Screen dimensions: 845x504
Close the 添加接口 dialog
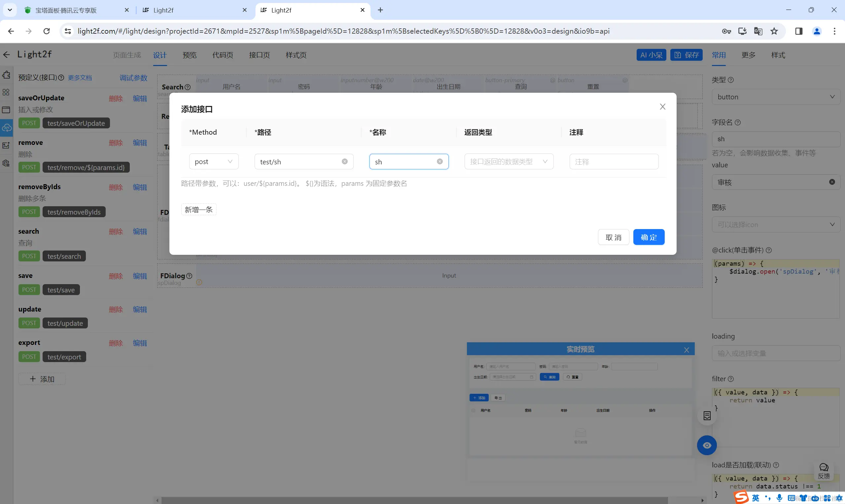(x=662, y=107)
